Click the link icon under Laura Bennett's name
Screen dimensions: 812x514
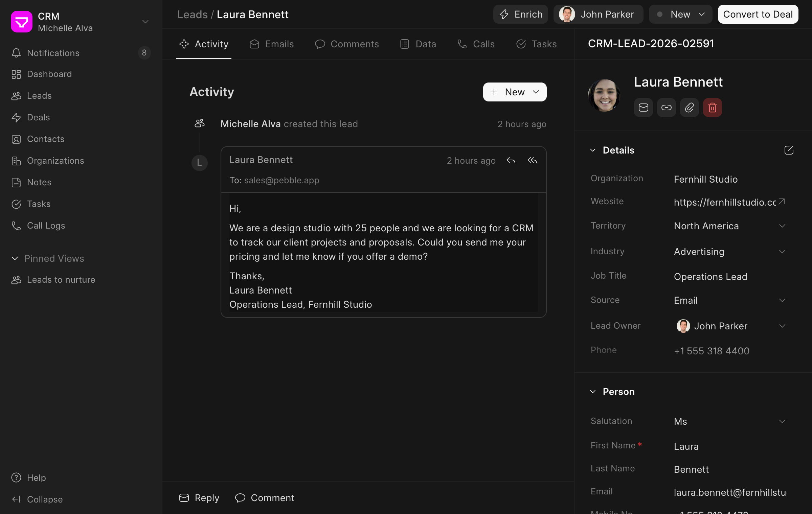(666, 108)
